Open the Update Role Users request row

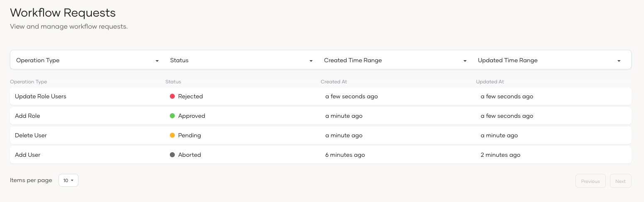[x=41, y=96]
